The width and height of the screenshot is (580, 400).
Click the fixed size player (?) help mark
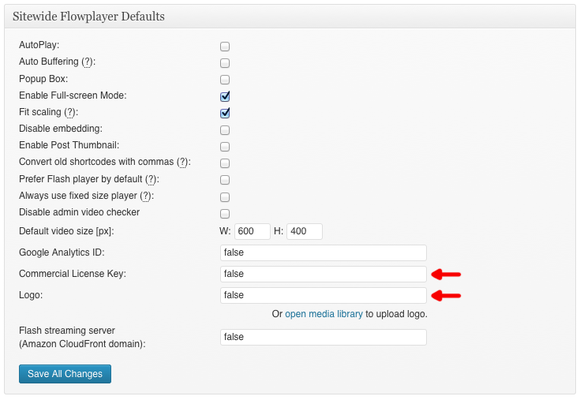pos(145,196)
